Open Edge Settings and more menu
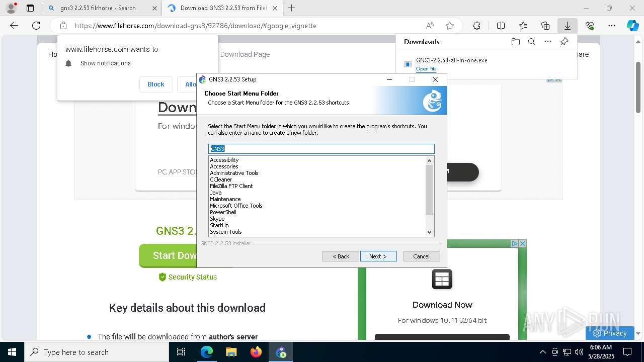 pos(612,26)
